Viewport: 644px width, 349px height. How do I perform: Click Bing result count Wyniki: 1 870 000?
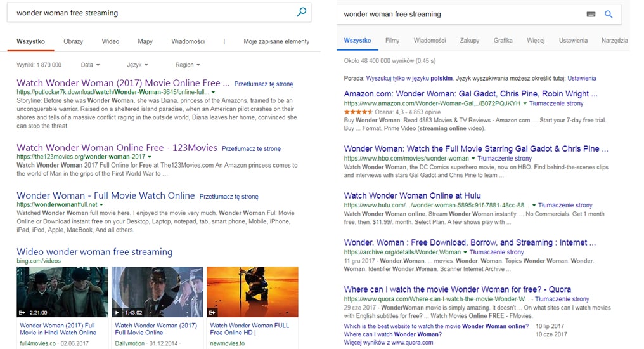(x=39, y=65)
